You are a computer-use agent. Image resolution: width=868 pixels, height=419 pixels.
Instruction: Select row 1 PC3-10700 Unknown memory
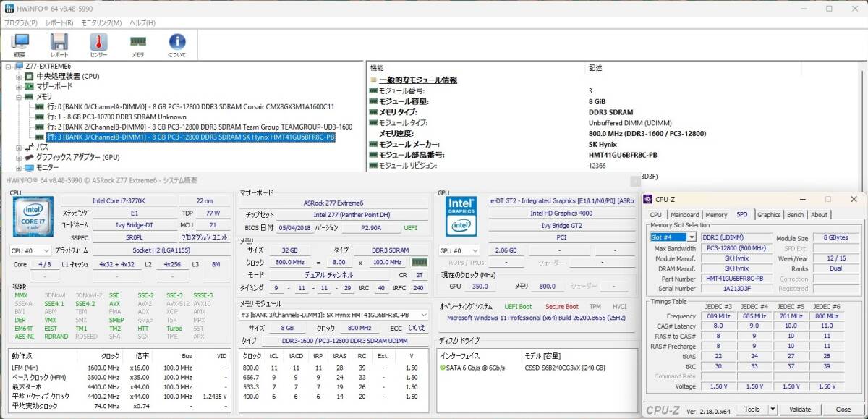tap(116, 117)
